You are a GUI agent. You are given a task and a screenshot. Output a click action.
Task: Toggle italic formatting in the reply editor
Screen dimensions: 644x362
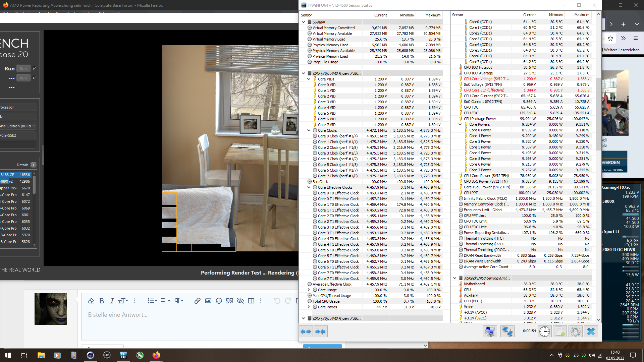pos(112,301)
